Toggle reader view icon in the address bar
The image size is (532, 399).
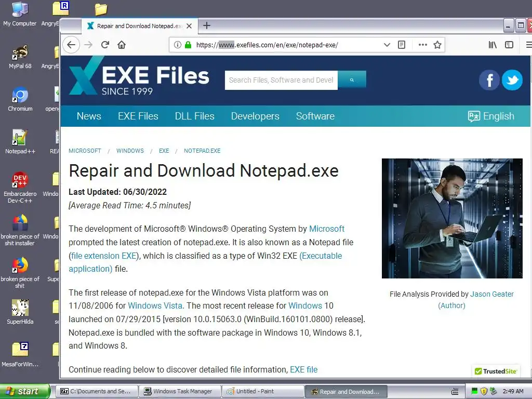[x=402, y=45]
